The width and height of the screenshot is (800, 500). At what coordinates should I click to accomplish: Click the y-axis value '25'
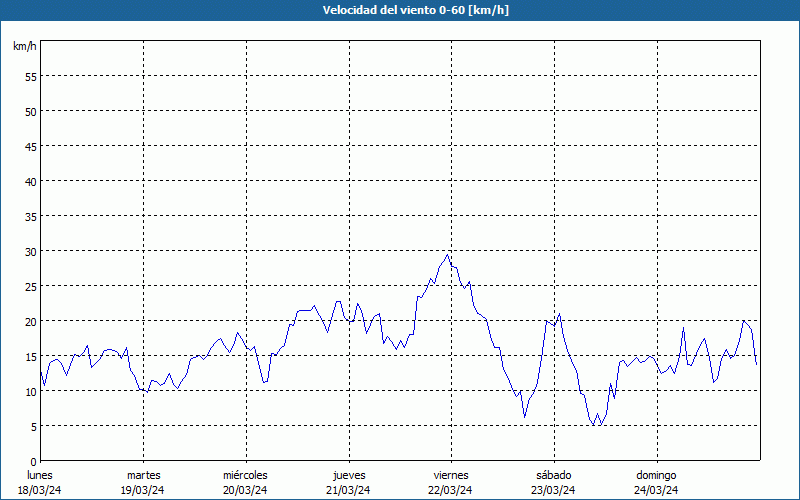pyautogui.click(x=31, y=286)
